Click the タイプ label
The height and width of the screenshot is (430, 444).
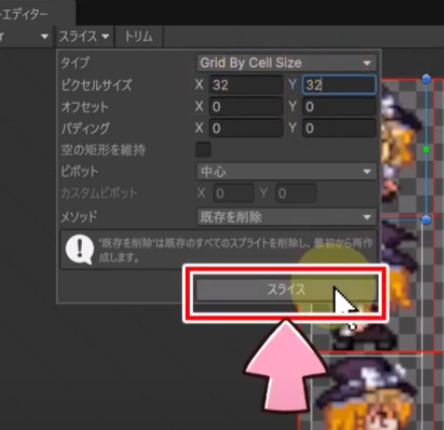[x=75, y=63]
